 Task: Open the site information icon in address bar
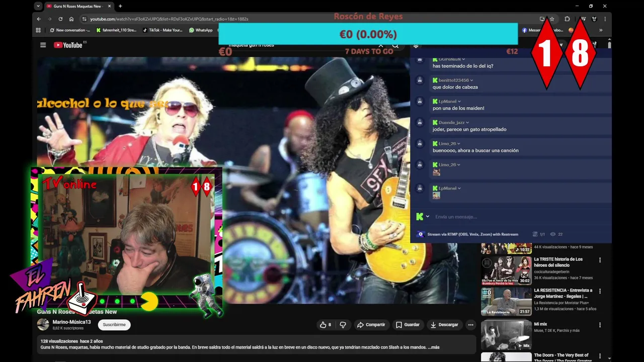pos(84,19)
